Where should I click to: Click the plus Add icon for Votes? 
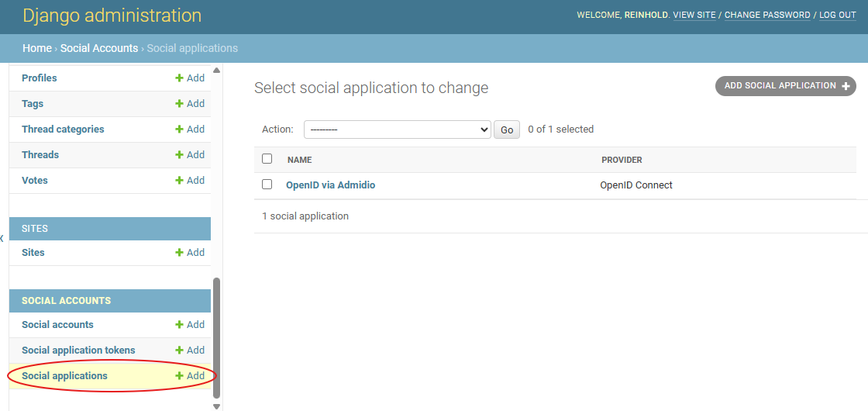pos(180,181)
